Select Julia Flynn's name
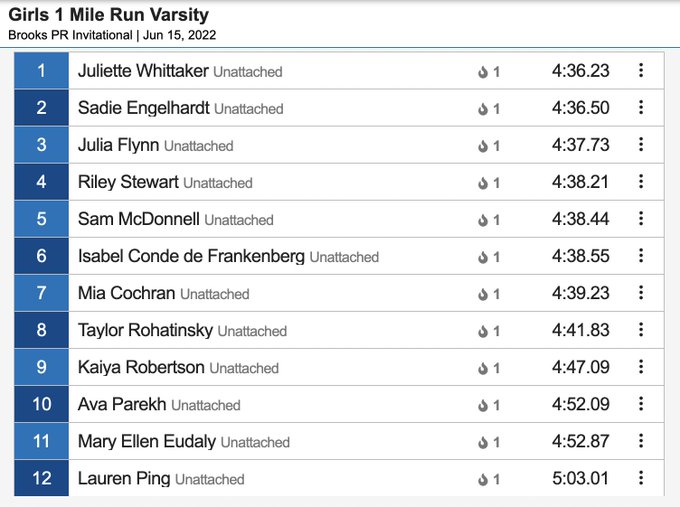Screen dimensions: 680x507 click(x=118, y=145)
